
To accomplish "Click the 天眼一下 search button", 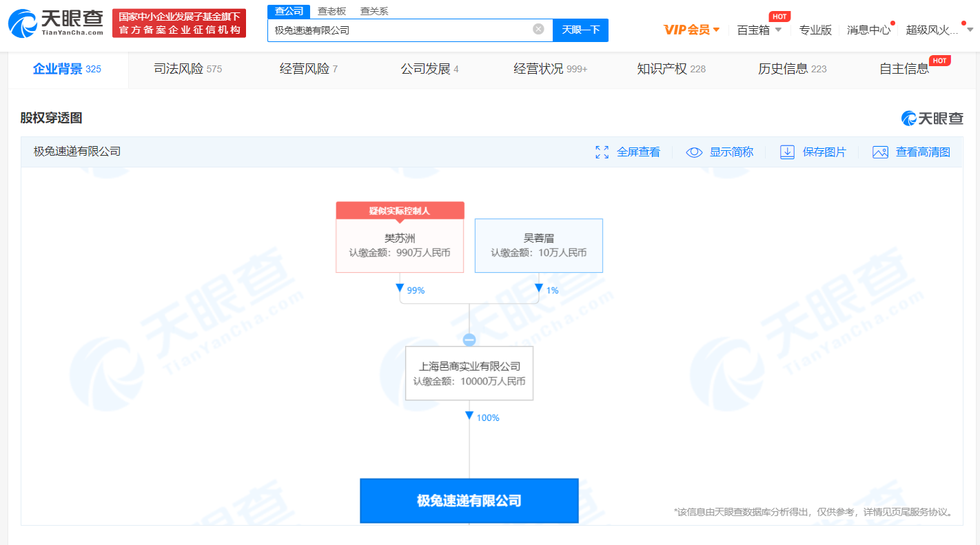I will (x=581, y=30).
